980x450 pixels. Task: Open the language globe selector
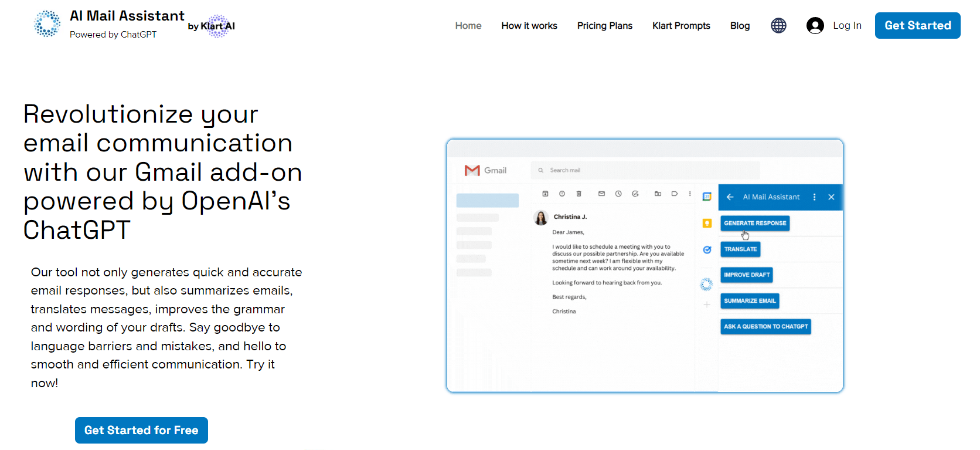point(778,25)
